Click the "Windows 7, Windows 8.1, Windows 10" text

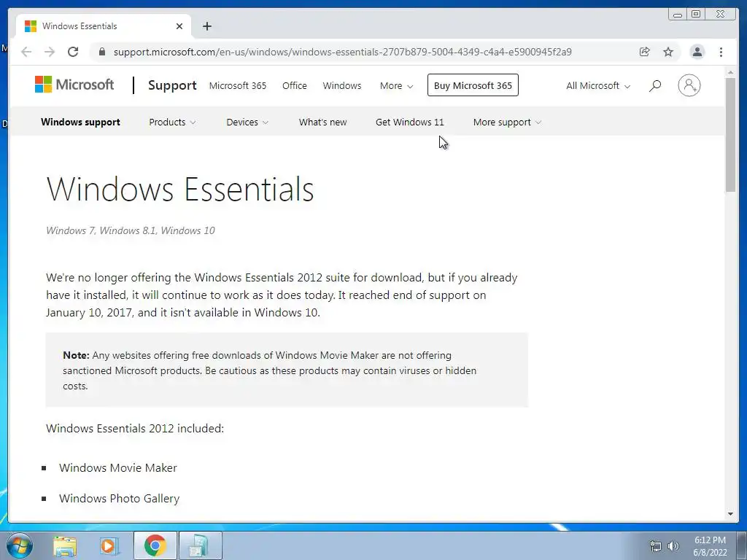point(131,230)
